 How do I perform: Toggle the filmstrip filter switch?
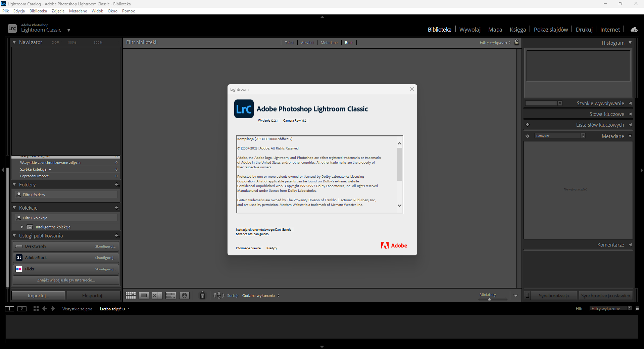click(x=637, y=309)
